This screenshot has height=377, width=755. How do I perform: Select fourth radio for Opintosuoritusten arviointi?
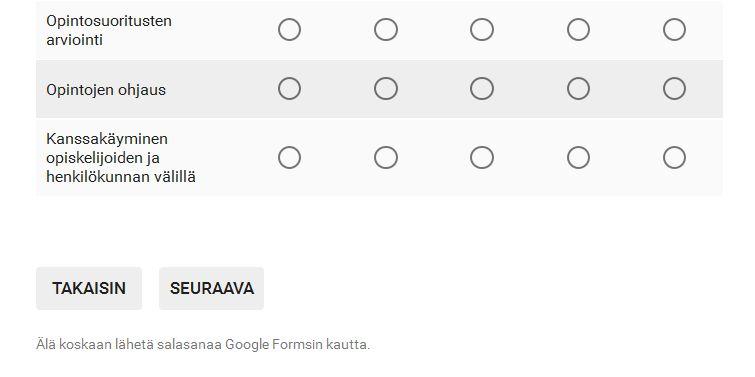point(578,30)
